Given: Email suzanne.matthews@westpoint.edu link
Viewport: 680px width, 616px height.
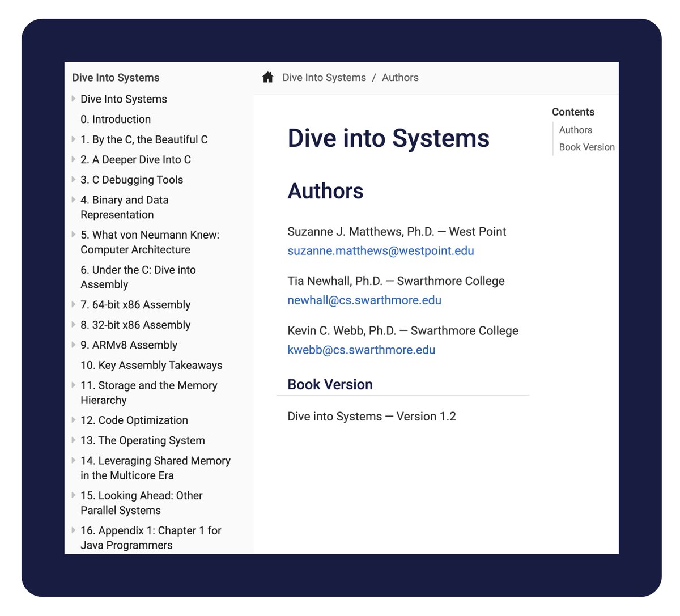Looking at the screenshot, I should pos(381,250).
